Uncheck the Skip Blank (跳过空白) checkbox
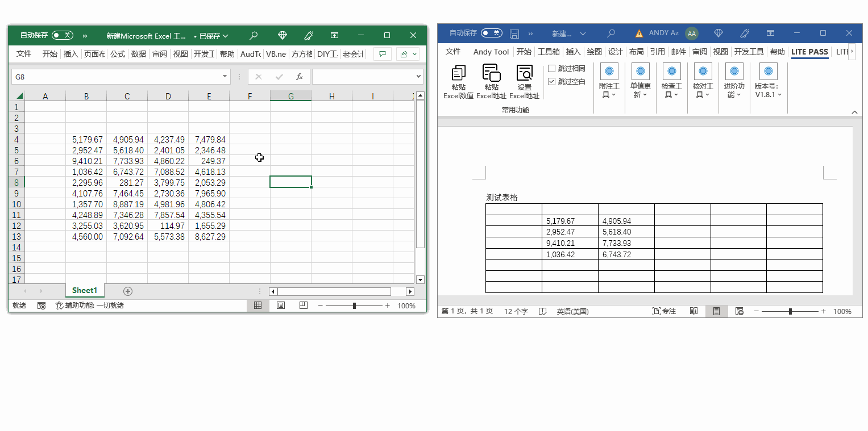 pyautogui.click(x=551, y=82)
